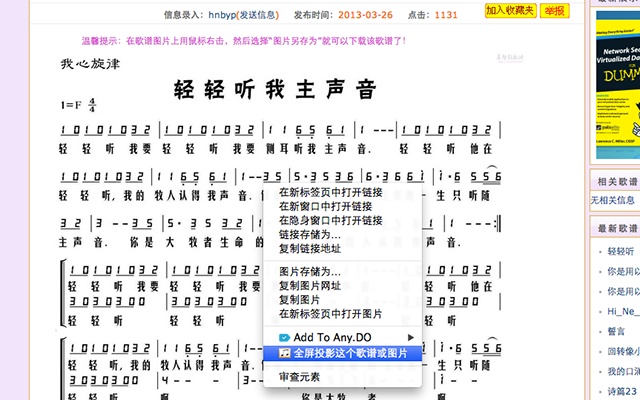Click the 相关歌谱 section header
This screenshot has height=400, width=640.
[618, 182]
